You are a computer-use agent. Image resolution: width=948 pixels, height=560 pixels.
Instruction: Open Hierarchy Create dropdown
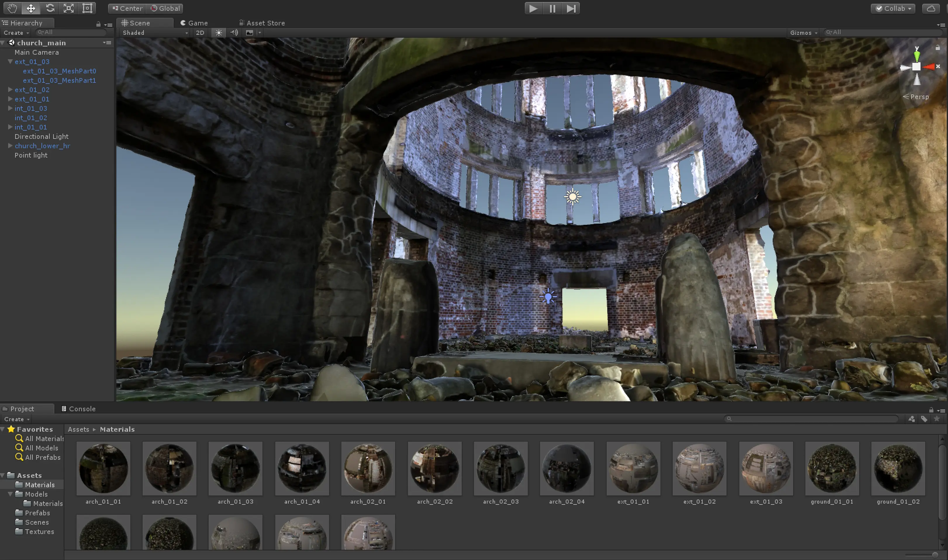[16, 33]
